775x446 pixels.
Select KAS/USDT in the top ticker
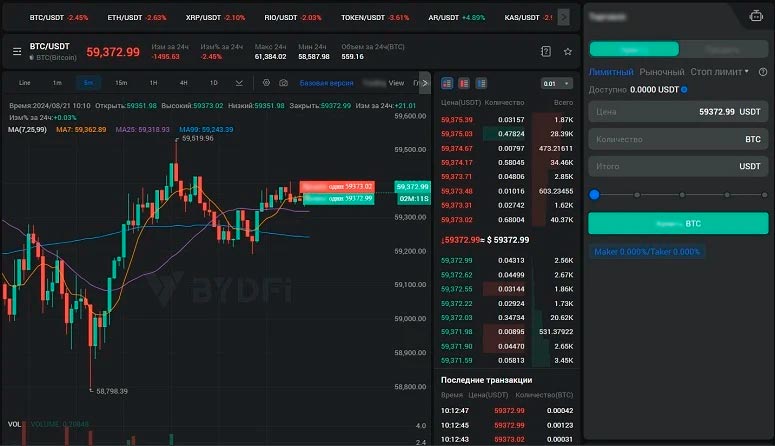coord(528,17)
